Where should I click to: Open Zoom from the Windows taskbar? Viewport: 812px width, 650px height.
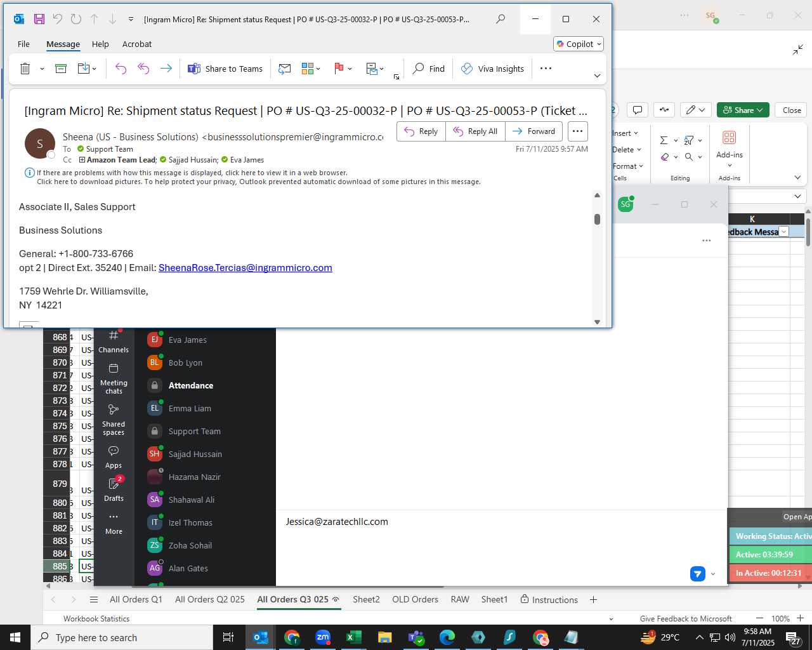pos(323,637)
